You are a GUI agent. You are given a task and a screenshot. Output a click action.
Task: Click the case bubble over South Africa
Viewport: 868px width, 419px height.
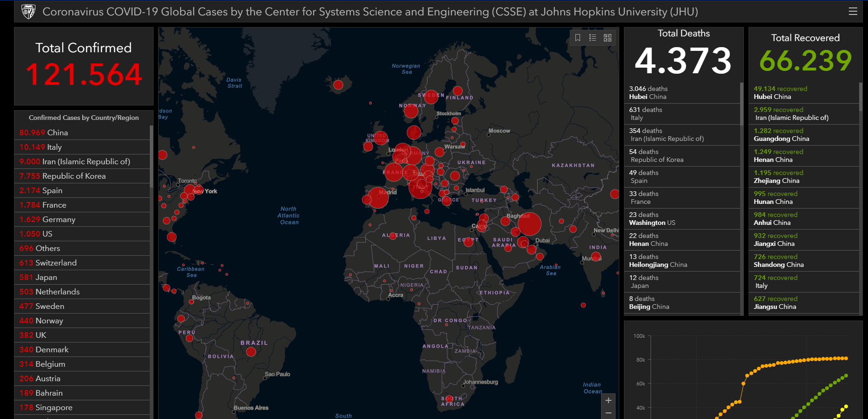coord(449,399)
